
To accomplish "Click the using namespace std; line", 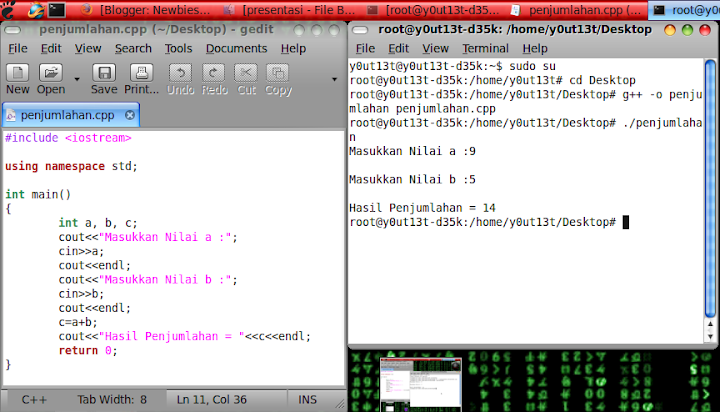I will coord(71,166).
